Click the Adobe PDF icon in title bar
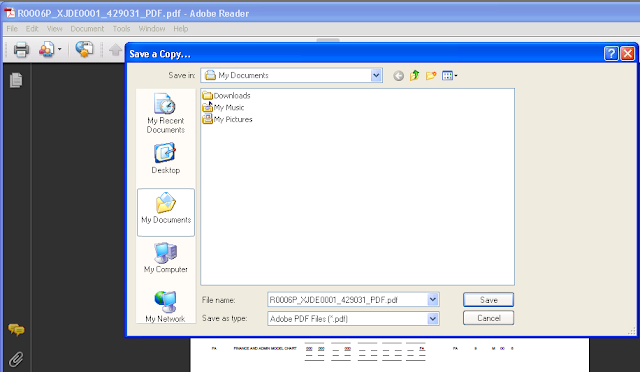Viewport: 640px width, 372px height. tap(9, 13)
